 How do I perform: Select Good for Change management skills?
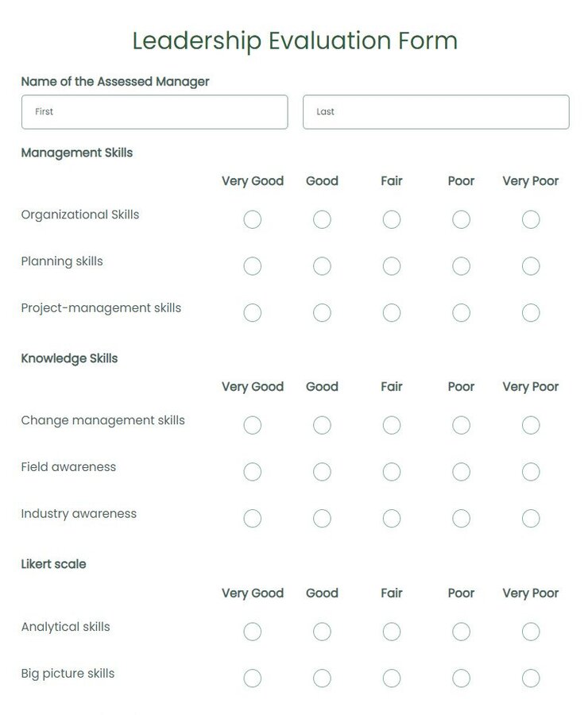tap(322, 425)
